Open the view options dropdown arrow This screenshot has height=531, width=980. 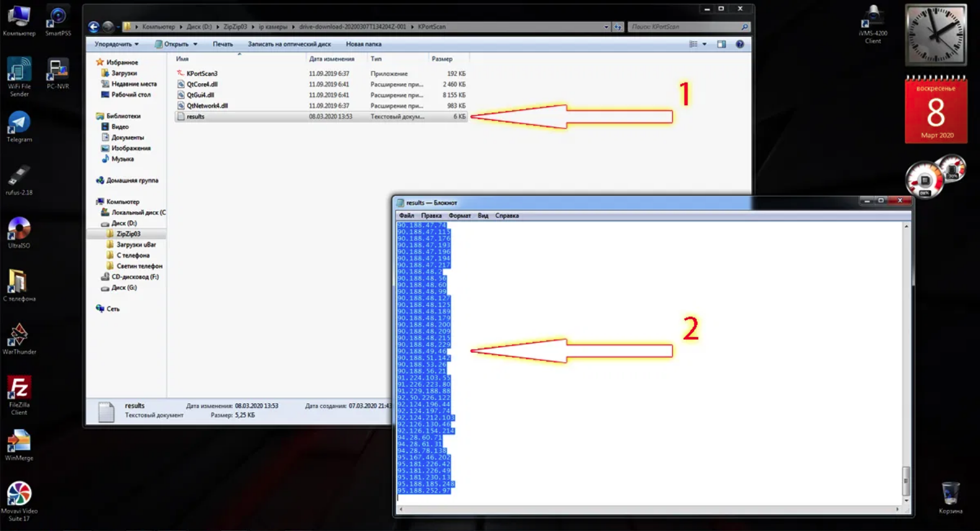point(704,44)
